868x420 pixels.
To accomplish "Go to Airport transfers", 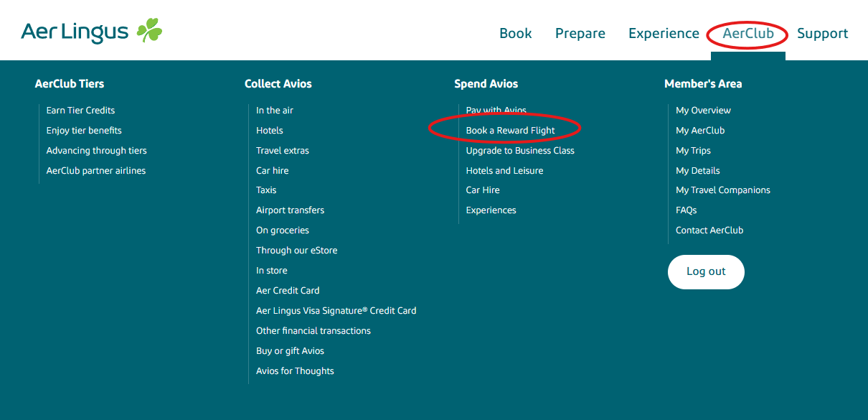I will 291,210.
